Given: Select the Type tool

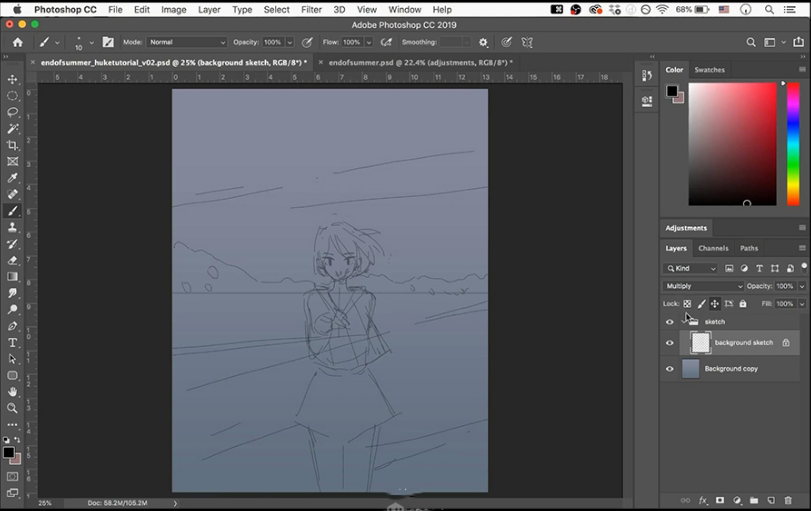Looking at the screenshot, I should pos(13,342).
